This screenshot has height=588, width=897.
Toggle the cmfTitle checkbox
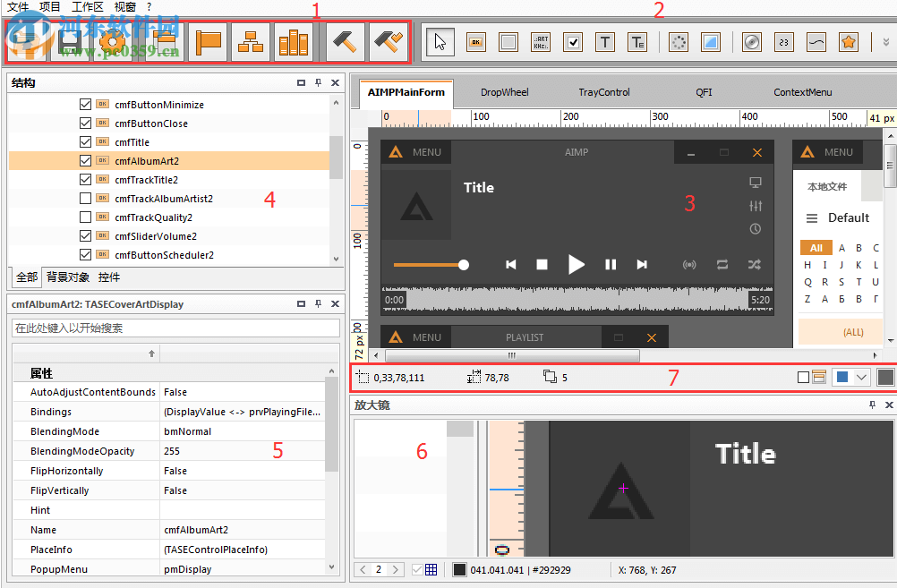click(x=85, y=141)
